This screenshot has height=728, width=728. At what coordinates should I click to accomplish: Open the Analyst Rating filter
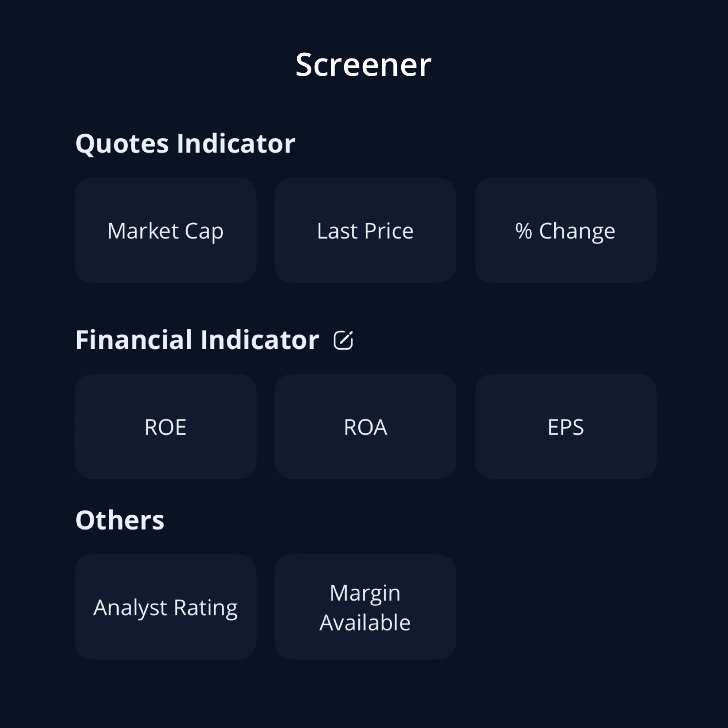tap(166, 607)
